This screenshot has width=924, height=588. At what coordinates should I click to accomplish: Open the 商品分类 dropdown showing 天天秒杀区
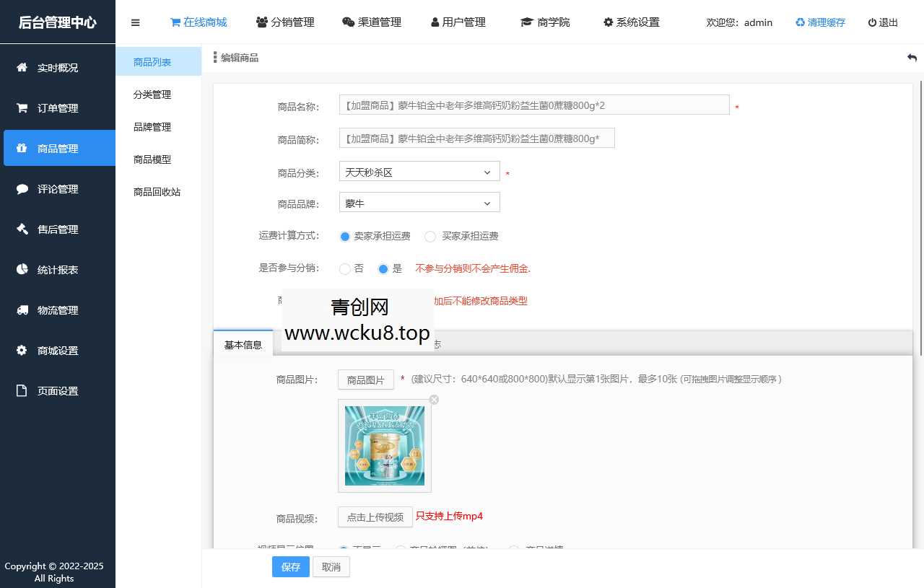(419, 171)
